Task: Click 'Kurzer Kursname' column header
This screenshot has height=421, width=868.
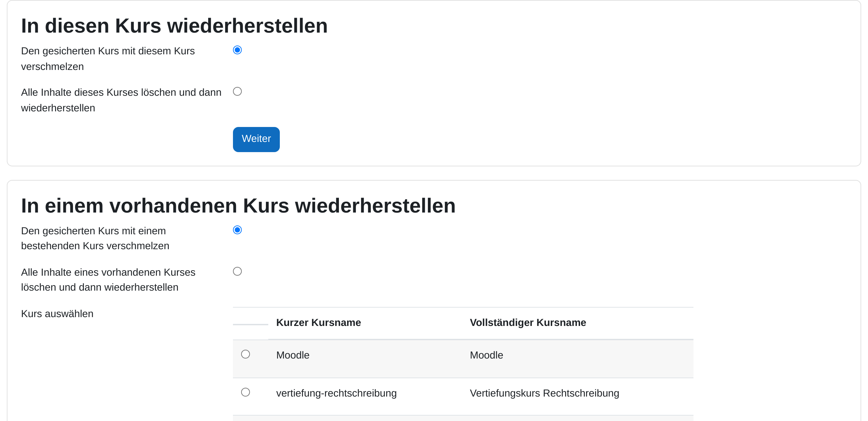Action: [x=319, y=323]
